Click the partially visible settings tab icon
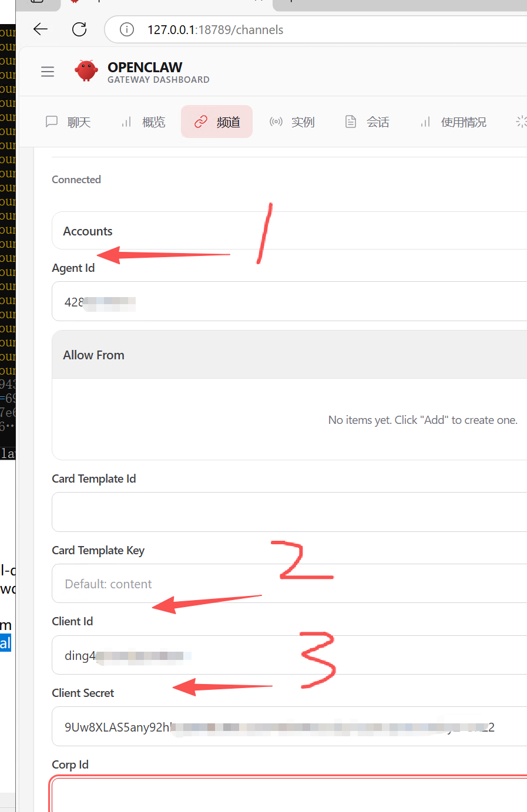This screenshot has height=812, width=527. 521,122
